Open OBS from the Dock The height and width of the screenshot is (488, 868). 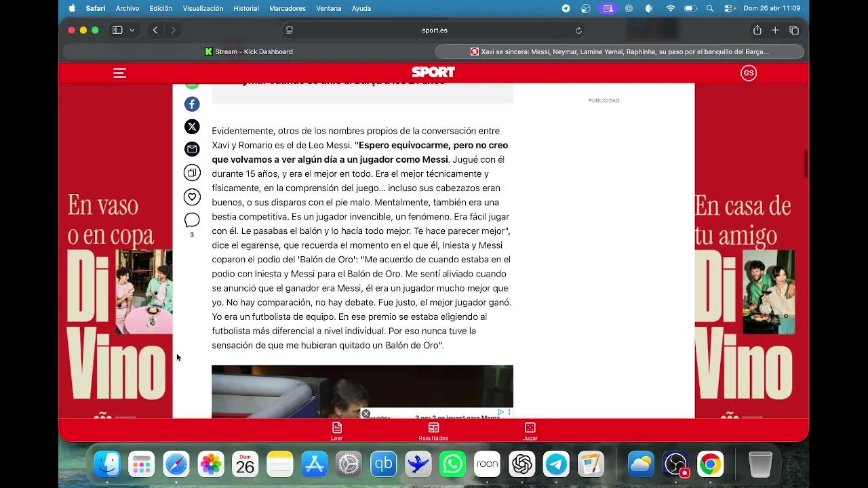[x=675, y=464]
